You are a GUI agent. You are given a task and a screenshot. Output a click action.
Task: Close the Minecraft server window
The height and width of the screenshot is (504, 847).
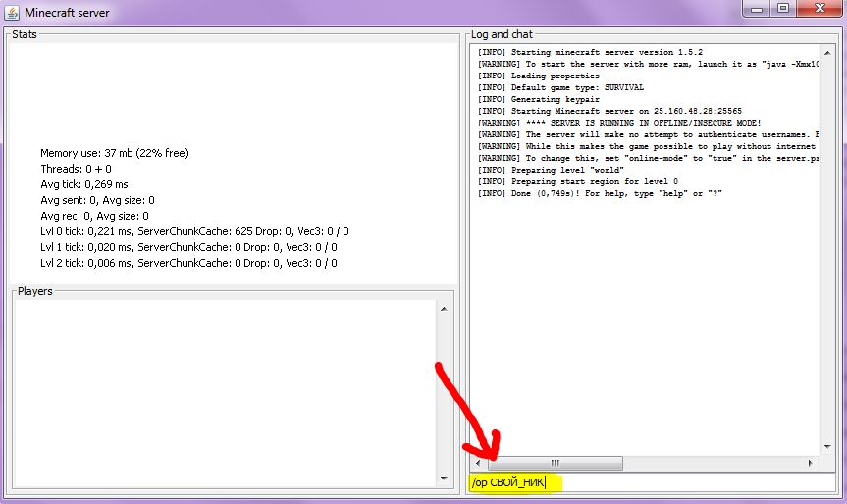point(820,9)
